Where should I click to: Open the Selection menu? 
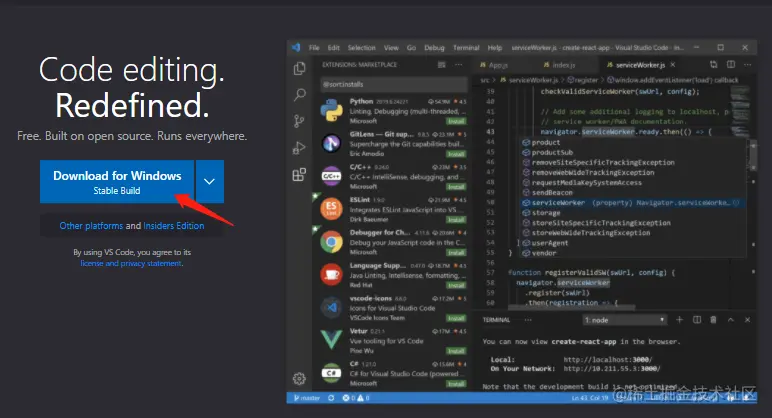click(x=361, y=48)
